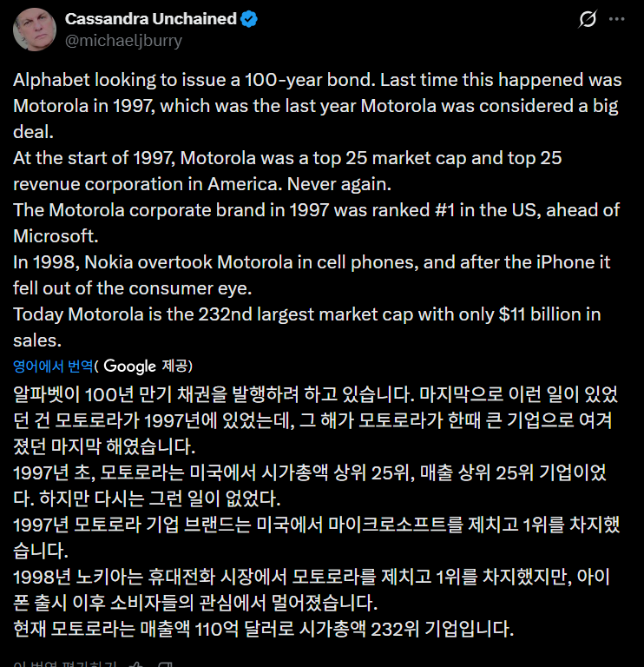Click the line starting 'Alphabet looking to issue'

pyautogui.click(x=315, y=80)
